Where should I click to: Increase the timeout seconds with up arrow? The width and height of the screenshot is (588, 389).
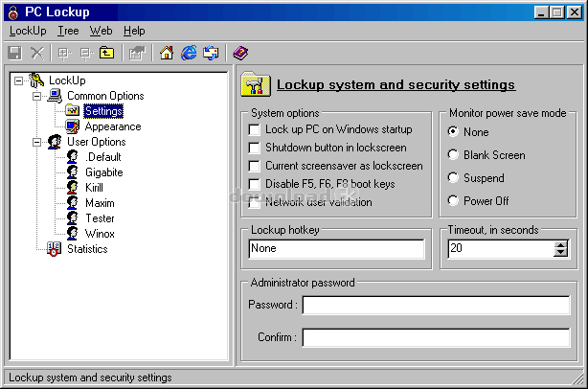coord(561,244)
